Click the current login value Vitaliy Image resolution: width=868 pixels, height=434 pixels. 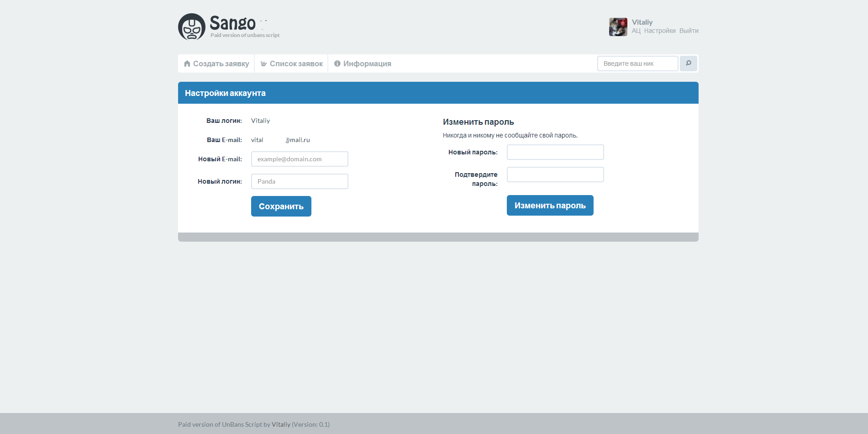(x=260, y=121)
